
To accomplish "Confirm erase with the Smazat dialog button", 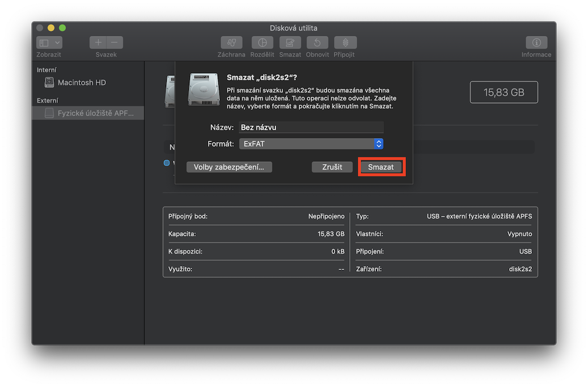I will pos(381,167).
